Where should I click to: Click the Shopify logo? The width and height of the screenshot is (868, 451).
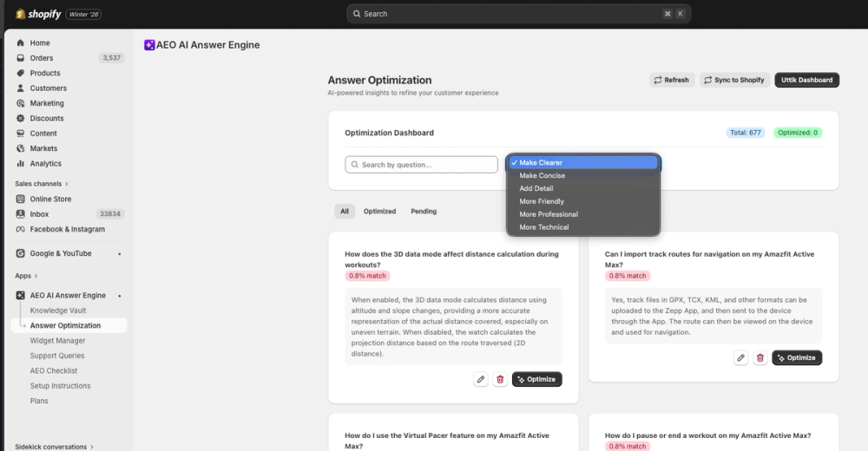[x=37, y=14]
